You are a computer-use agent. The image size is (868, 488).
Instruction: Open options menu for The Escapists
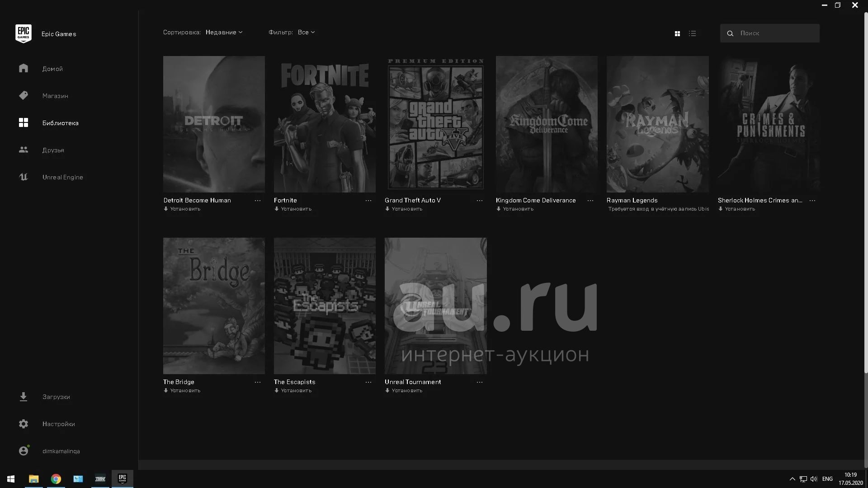coord(368,382)
